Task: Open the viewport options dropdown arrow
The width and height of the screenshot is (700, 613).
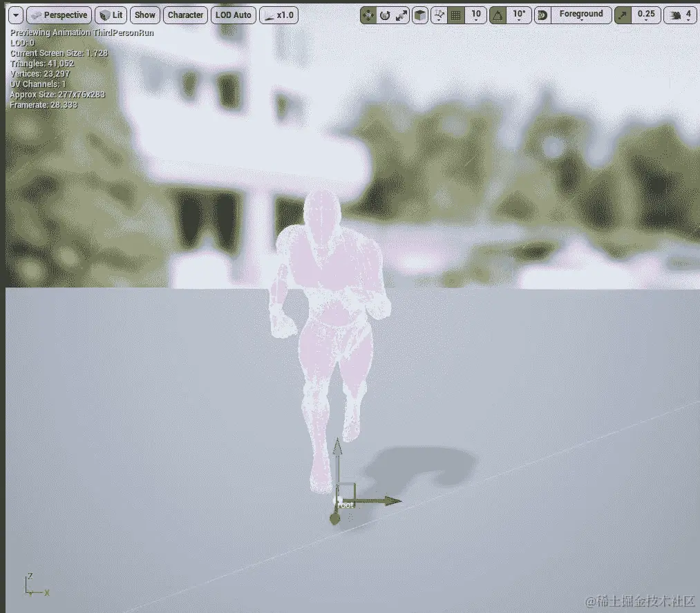Action: 16,15
